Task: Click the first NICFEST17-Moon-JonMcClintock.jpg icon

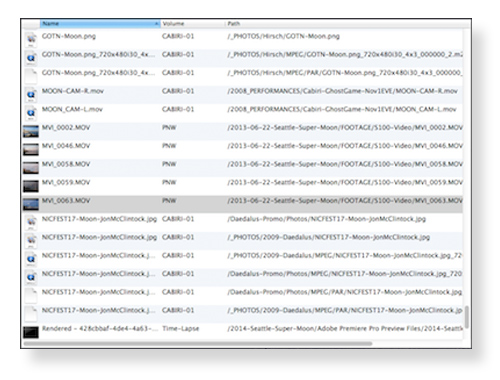Action: 31,222
